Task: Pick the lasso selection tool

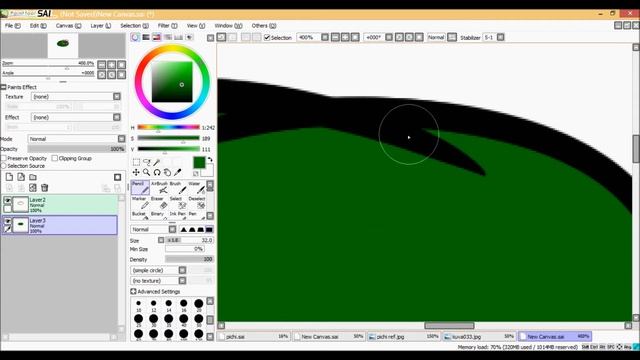Action: (147, 162)
